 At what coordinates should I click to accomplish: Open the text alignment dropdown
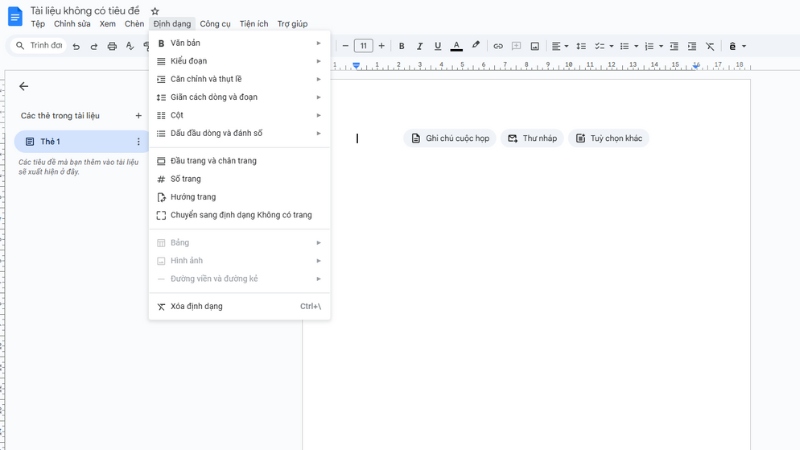[560, 46]
